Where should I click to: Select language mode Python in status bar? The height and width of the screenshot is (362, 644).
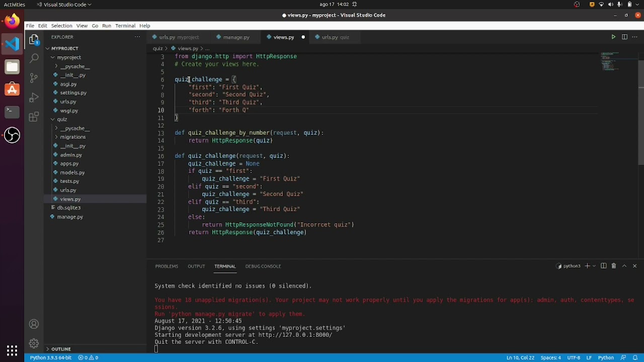(605, 357)
